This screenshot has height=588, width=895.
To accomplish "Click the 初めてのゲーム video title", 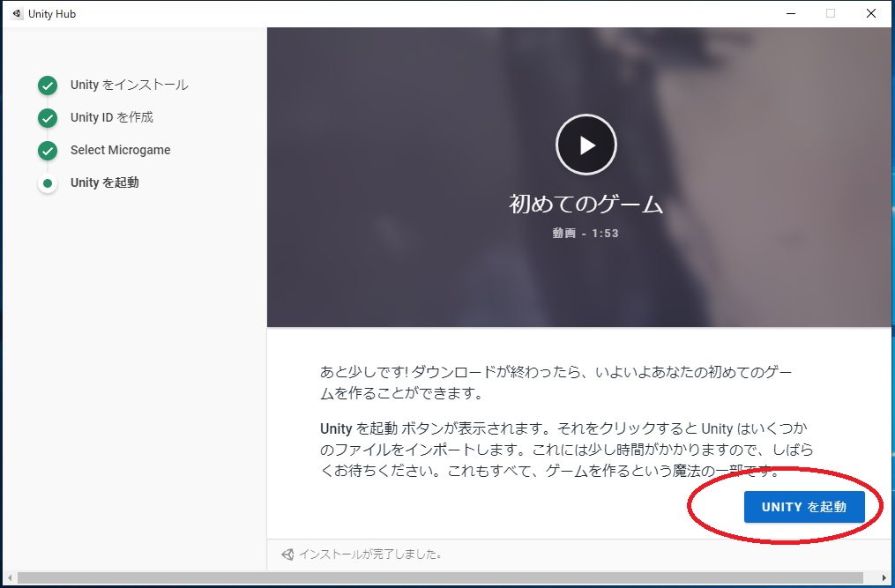I will pos(586,205).
